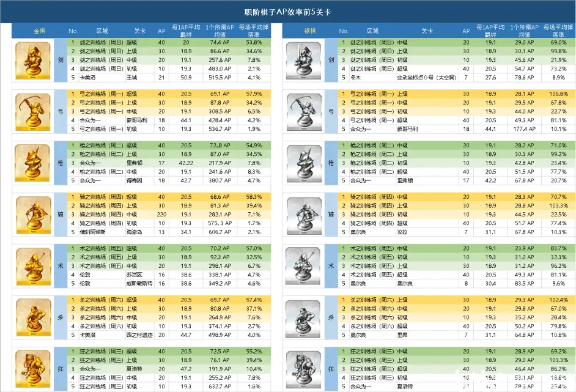Click the gold Rider chess piece icon
Image resolution: width=576 pixels, height=392 pixels.
[33, 215]
